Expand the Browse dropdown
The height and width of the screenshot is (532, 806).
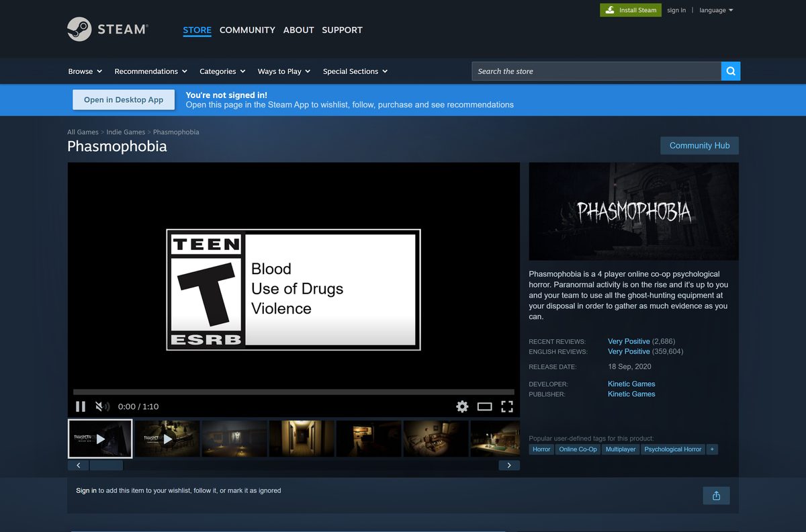click(85, 71)
